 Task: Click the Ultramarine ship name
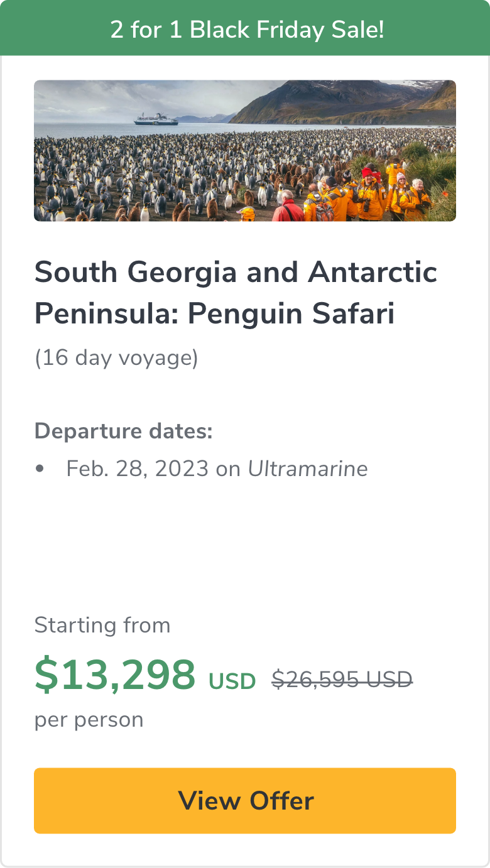pos(308,469)
